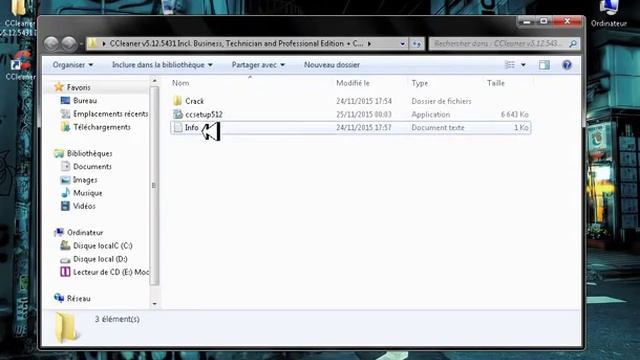Select Favoris in the navigation pane

pyautogui.click(x=78, y=87)
